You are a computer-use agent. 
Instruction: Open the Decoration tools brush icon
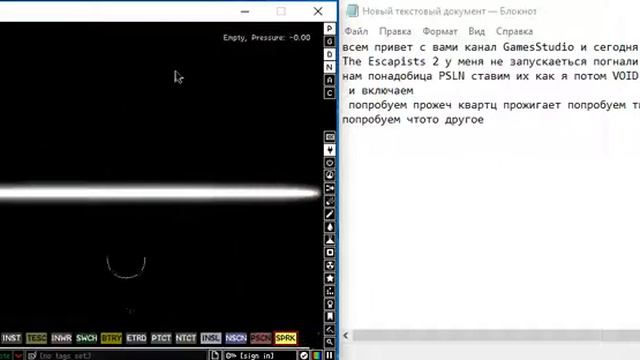click(x=330, y=329)
